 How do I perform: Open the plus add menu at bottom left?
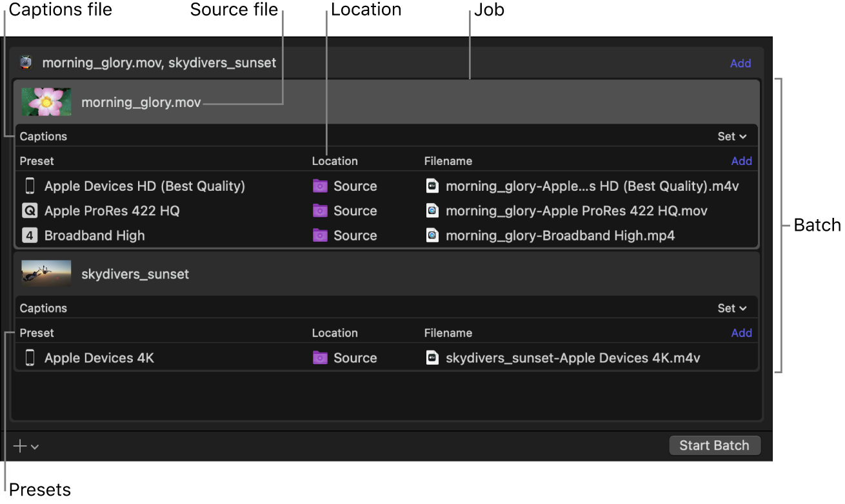coord(26,446)
